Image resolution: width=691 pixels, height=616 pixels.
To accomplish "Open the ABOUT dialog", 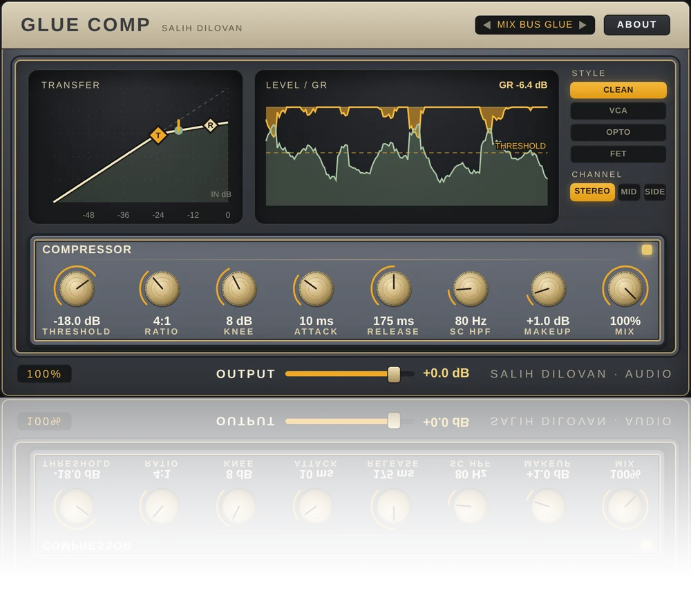I will [636, 25].
